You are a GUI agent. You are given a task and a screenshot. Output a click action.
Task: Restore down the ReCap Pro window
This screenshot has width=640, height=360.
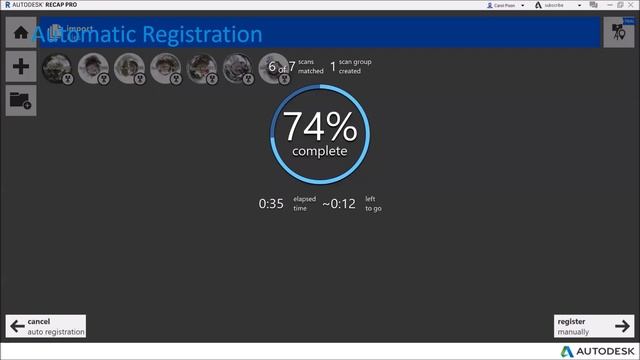(620, 5)
